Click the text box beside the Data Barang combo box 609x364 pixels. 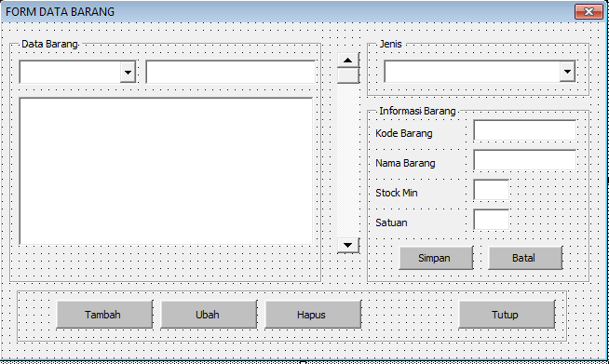pos(231,72)
